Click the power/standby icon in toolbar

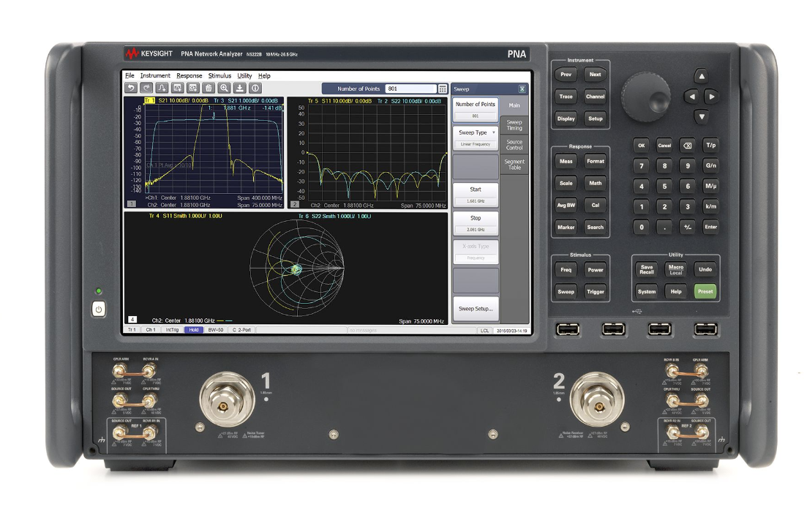255,89
